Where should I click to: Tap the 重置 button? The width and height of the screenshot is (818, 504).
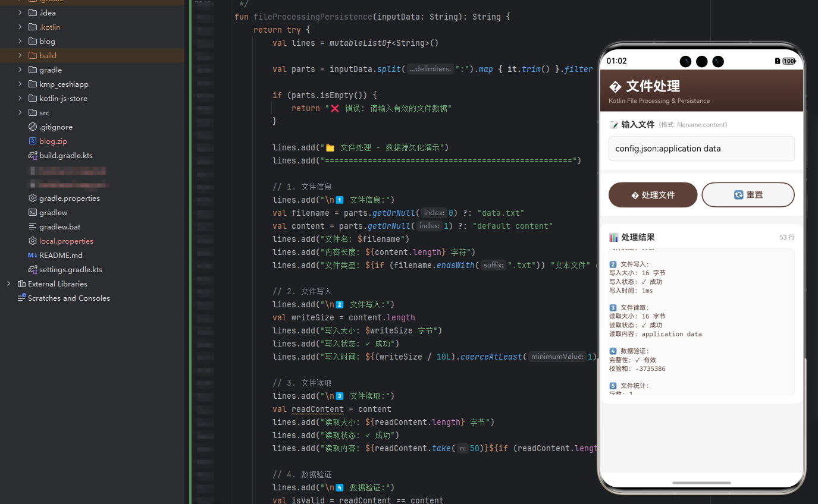(748, 195)
